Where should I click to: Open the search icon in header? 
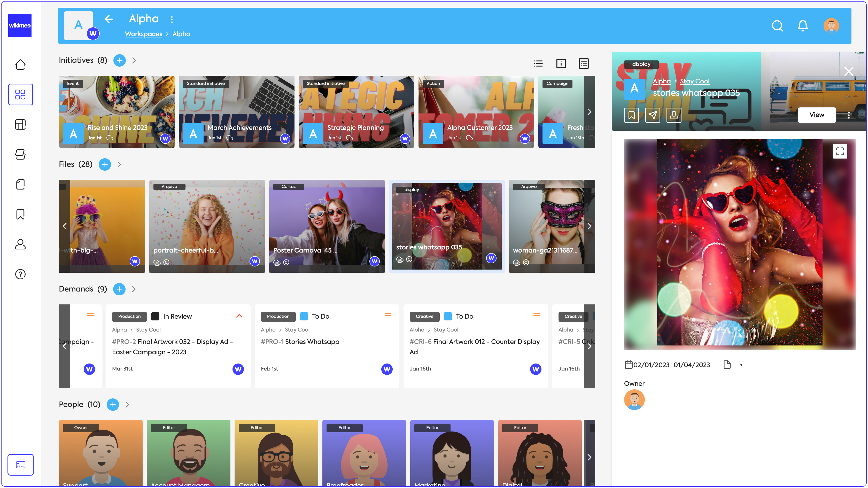777,26
